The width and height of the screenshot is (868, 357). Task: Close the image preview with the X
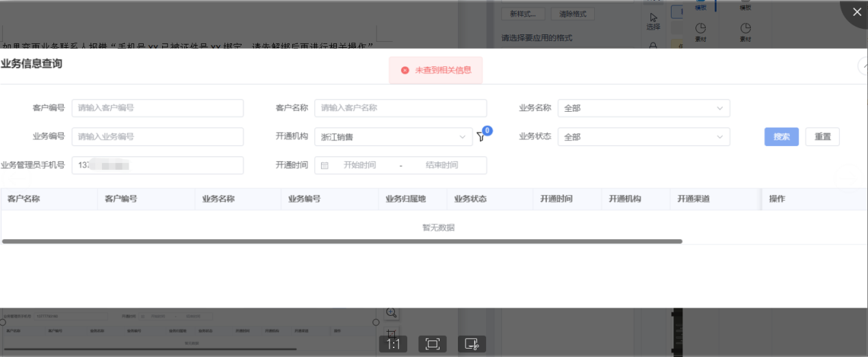856,12
